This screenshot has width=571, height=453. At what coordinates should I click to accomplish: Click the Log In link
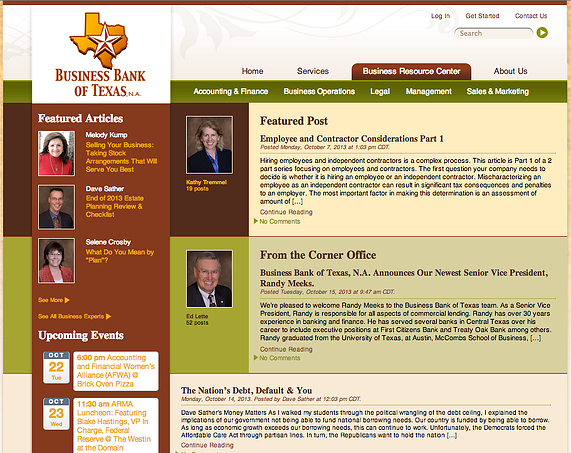[x=440, y=16]
